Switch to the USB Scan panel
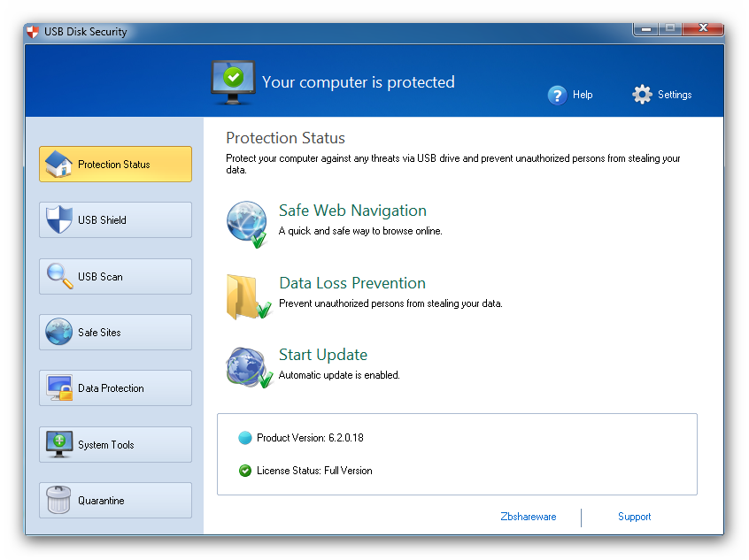749x560 pixels. tap(116, 277)
